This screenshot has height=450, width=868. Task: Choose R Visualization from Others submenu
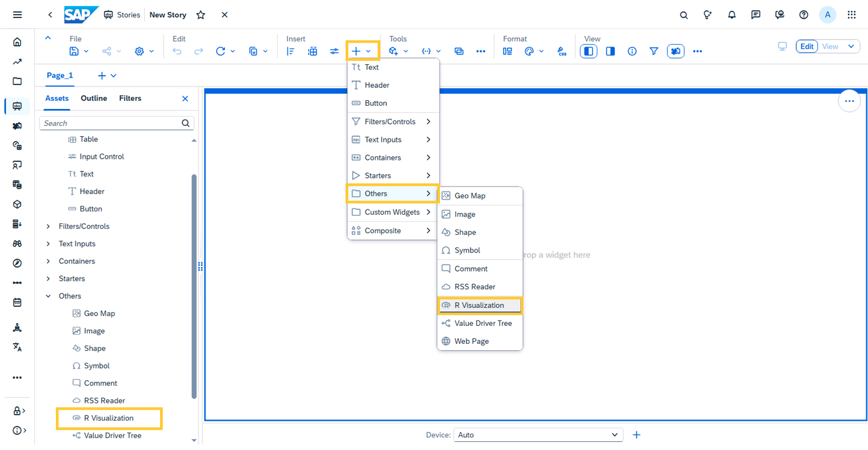[x=480, y=305]
